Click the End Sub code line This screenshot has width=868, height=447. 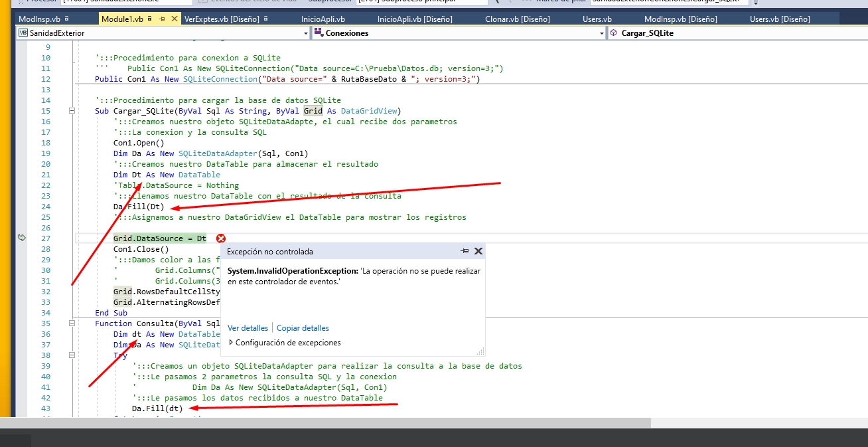[111, 313]
